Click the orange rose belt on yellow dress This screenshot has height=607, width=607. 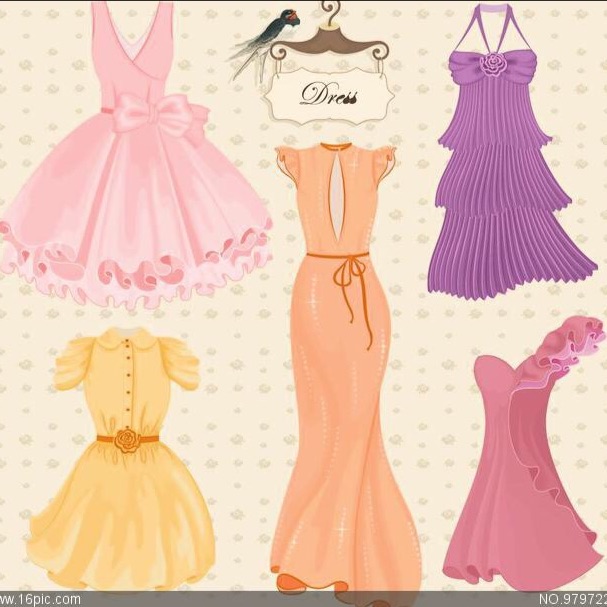point(126,439)
